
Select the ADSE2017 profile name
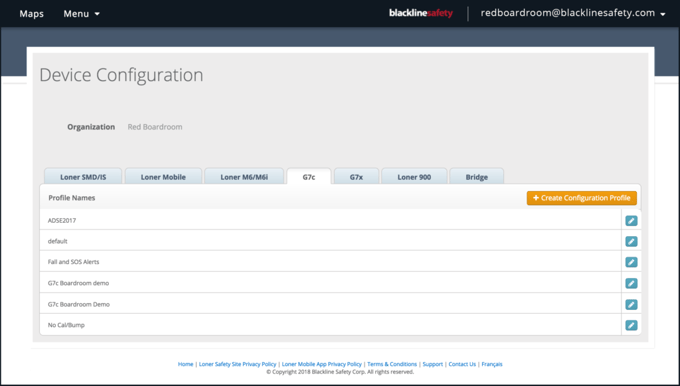coord(62,220)
